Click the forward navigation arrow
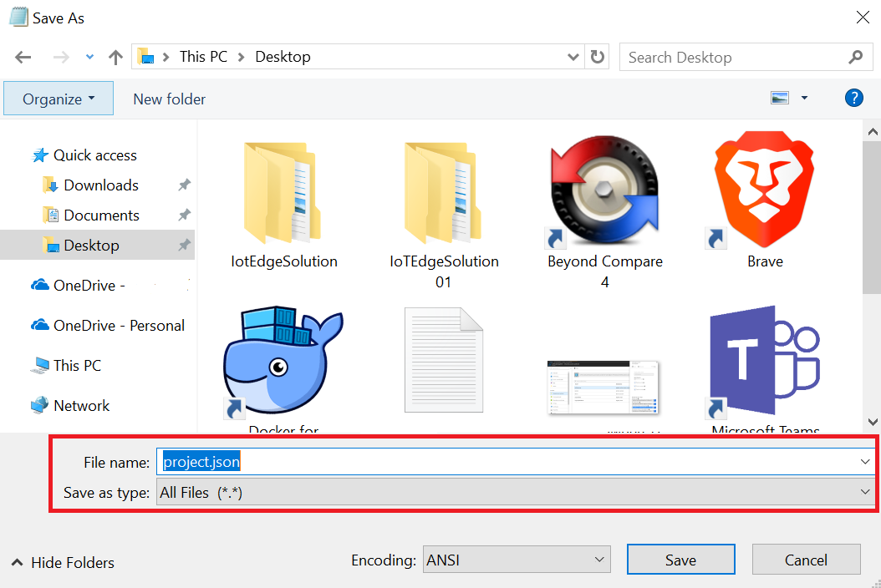The image size is (881, 588). tap(61, 57)
